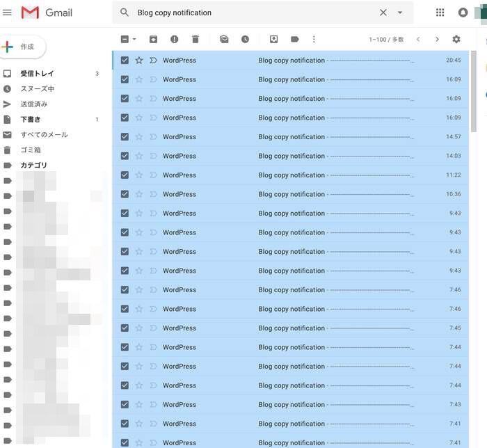Click the search magnifier icon
487x448 pixels.
coord(125,13)
